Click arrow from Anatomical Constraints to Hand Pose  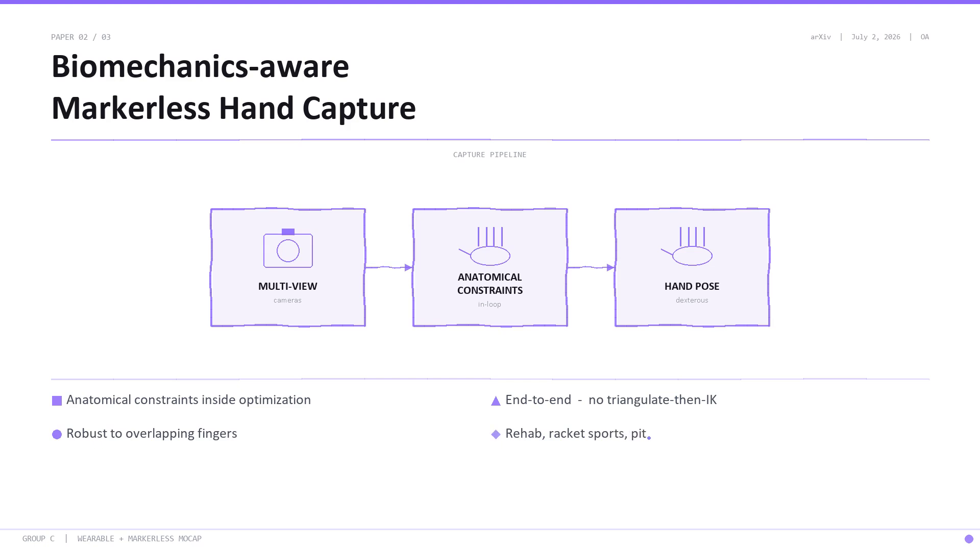pyautogui.click(x=591, y=267)
